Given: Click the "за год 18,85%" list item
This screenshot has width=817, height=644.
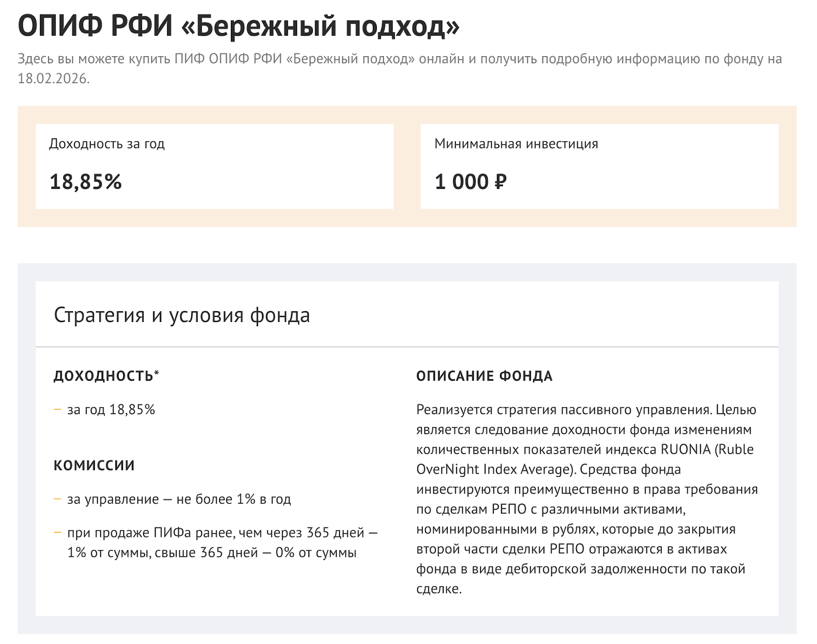Looking at the screenshot, I should pyautogui.click(x=111, y=410).
